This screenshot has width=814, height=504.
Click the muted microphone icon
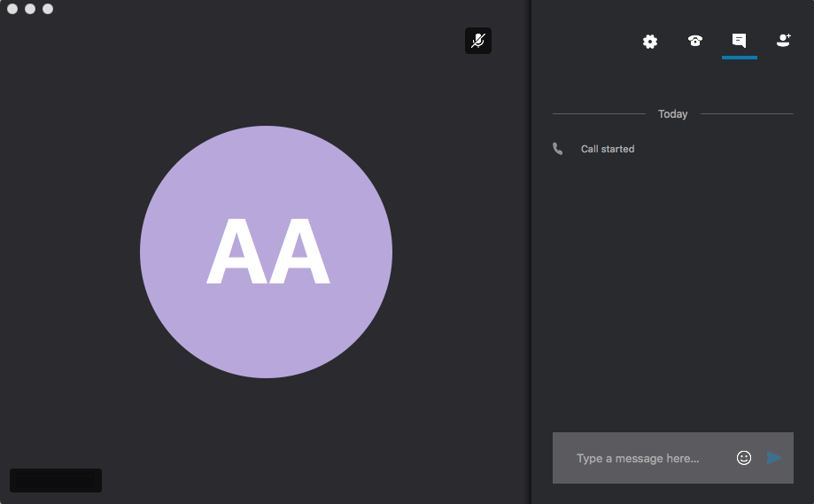478,41
